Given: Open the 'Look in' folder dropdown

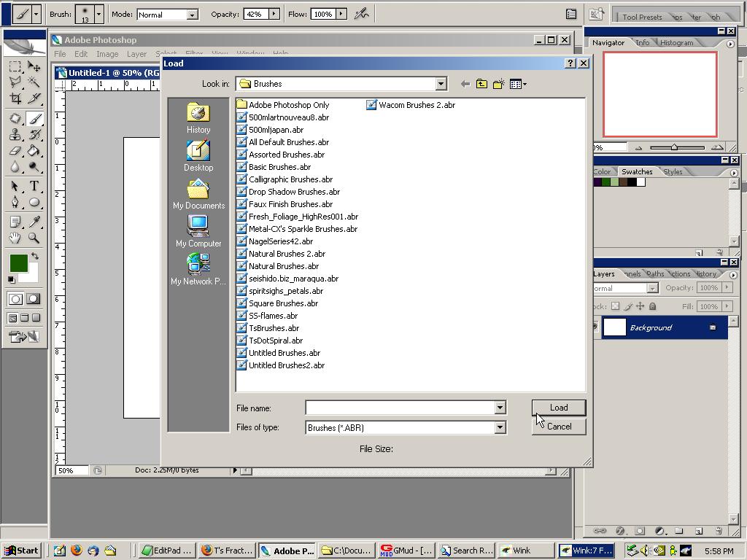Looking at the screenshot, I should tap(441, 84).
